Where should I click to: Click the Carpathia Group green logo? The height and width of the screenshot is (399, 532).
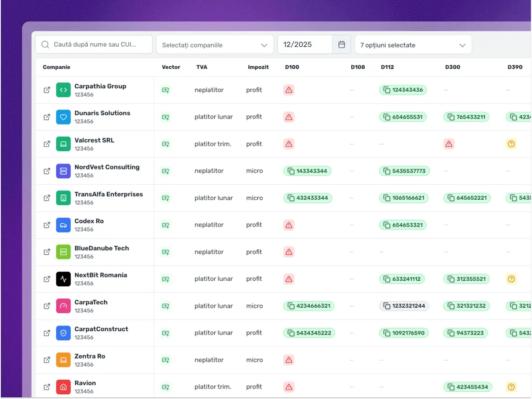(63, 90)
